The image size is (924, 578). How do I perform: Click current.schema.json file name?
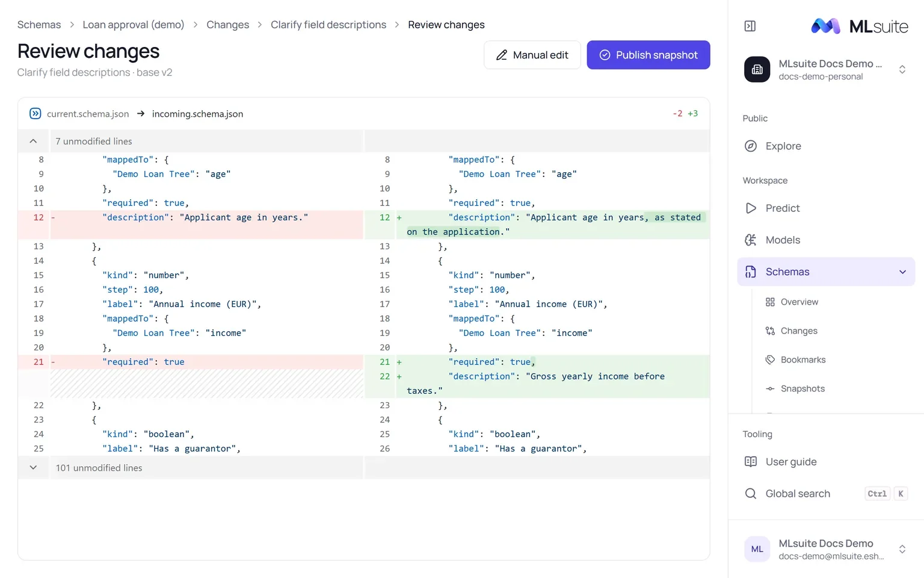tap(88, 114)
